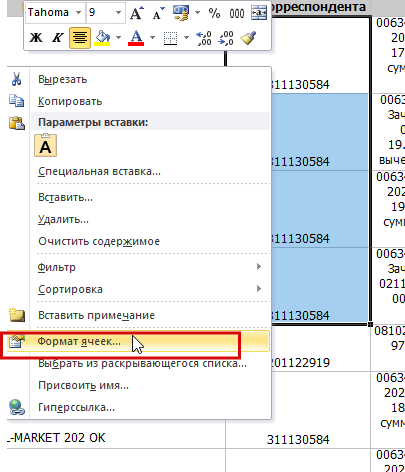405x472 pixels.
Task: Increase decimal places icon
Action: [203, 38]
